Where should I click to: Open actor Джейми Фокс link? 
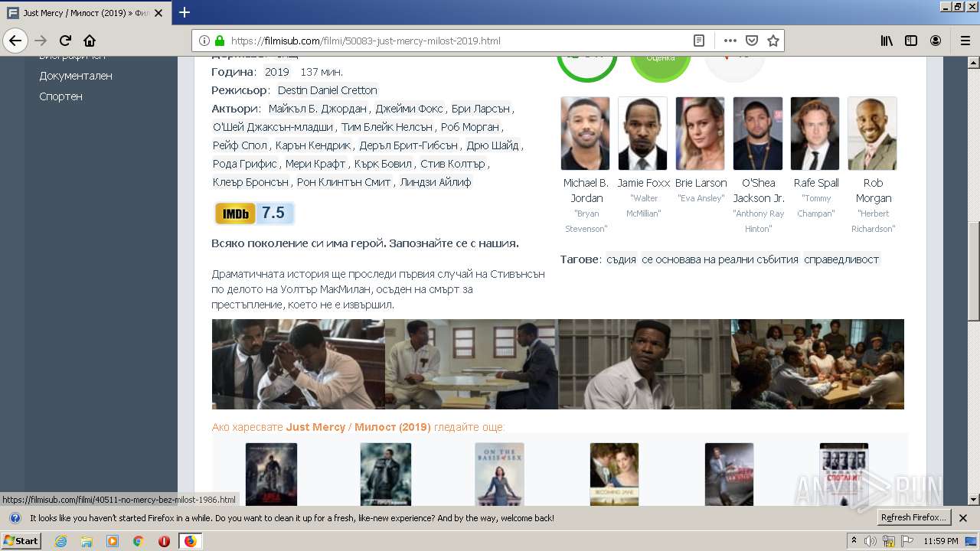409,109
